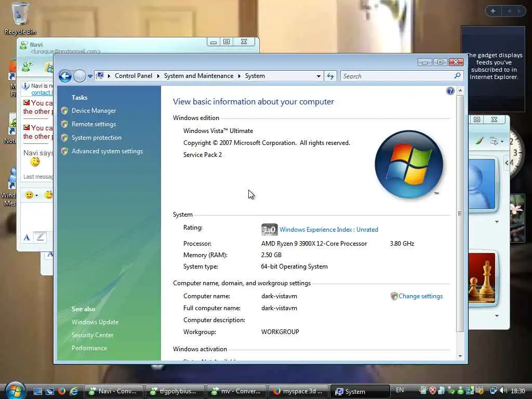Screen dimensions: 532x399
Task: Switch to tfgpolybius taskbar button
Action: coord(175,391)
